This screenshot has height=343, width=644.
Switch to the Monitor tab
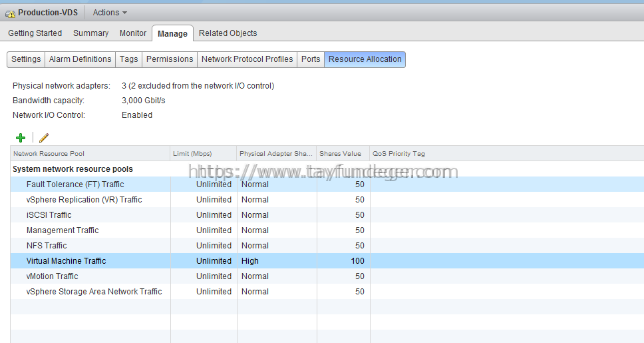click(x=133, y=33)
